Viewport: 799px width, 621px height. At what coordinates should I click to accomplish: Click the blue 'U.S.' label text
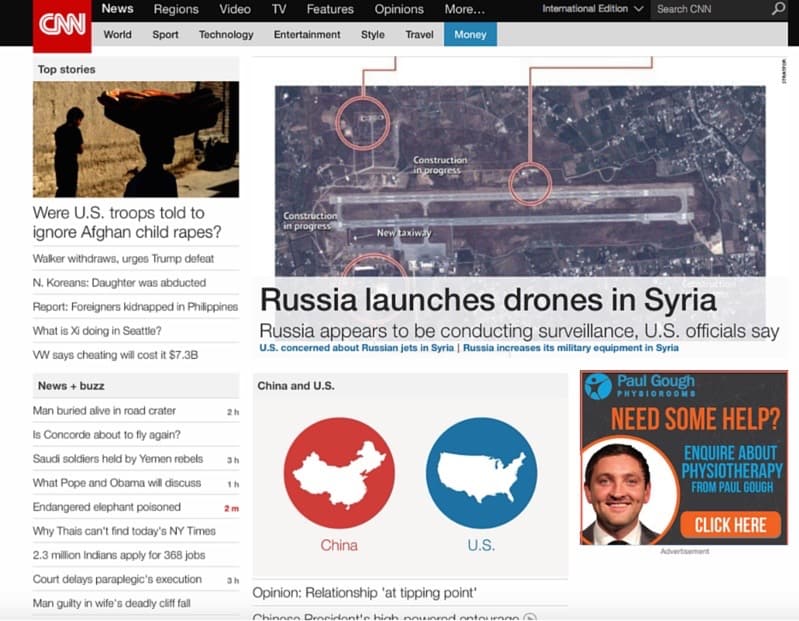coord(481,545)
